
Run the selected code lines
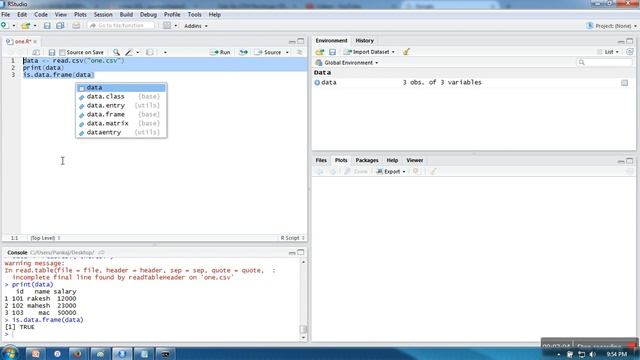[x=220, y=52]
